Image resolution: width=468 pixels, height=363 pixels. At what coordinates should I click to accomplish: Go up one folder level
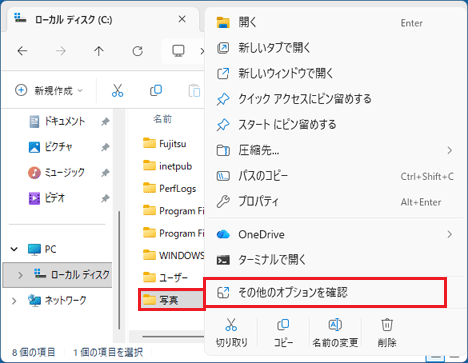pos(99,51)
